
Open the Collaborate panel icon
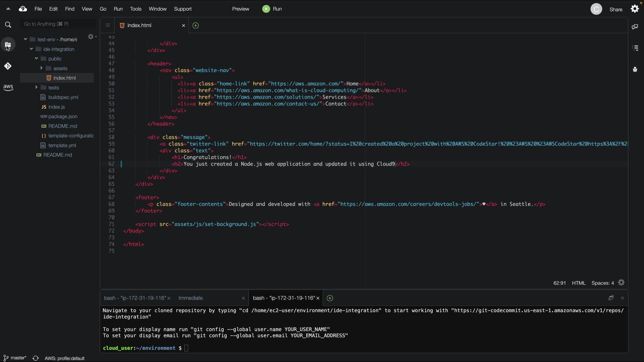coord(635,27)
